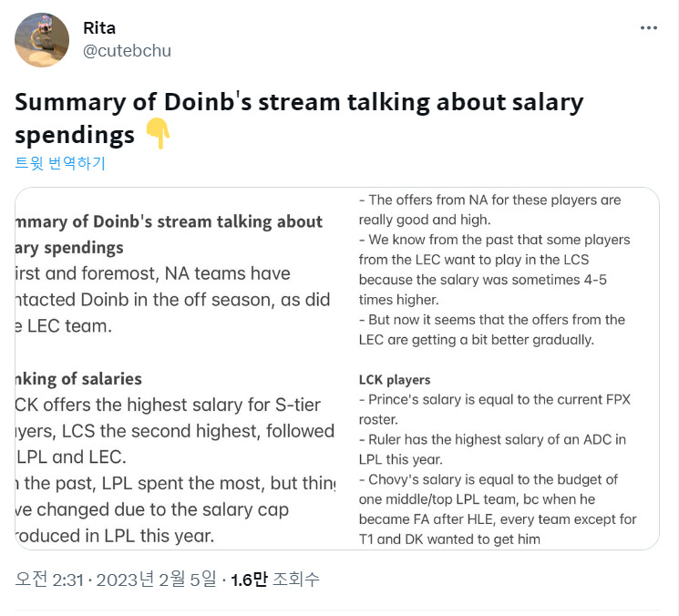Click the 1.6만 조회수 view count
The height and width of the screenshot is (616, 679).
[275, 580]
